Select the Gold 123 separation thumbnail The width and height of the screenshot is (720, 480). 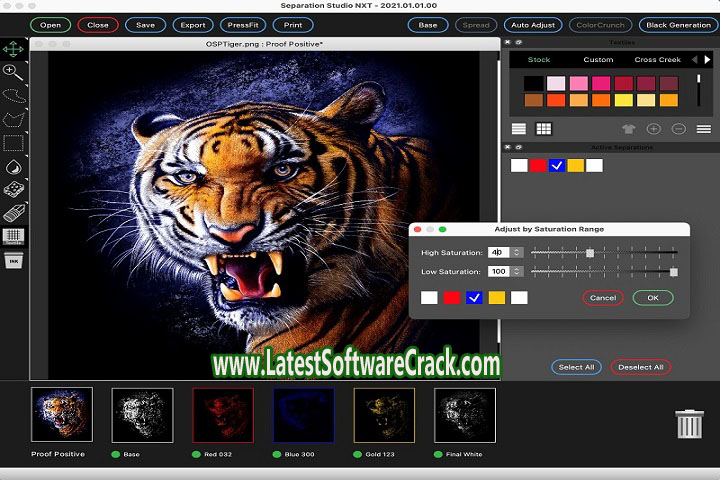click(385, 414)
